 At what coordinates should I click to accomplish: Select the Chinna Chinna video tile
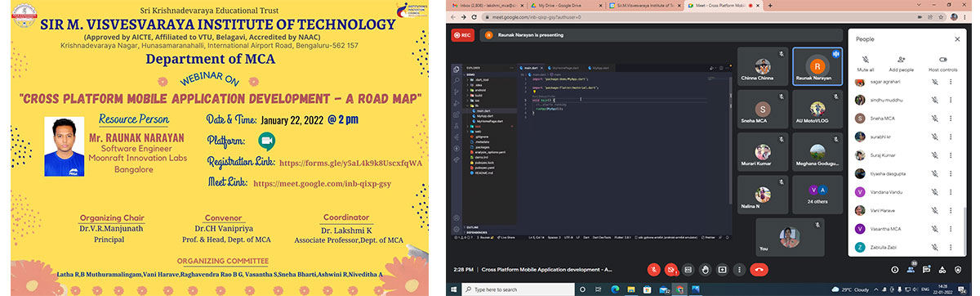pos(762,65)
